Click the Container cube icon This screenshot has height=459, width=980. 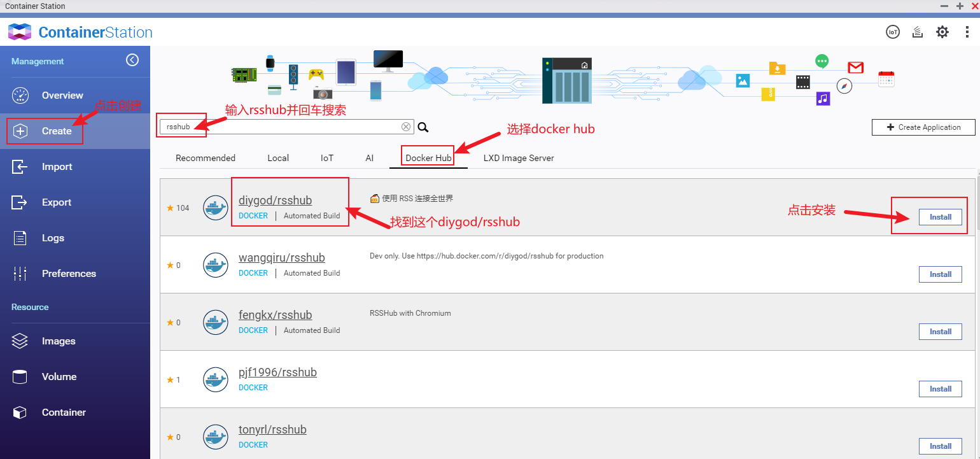point(20,413)
